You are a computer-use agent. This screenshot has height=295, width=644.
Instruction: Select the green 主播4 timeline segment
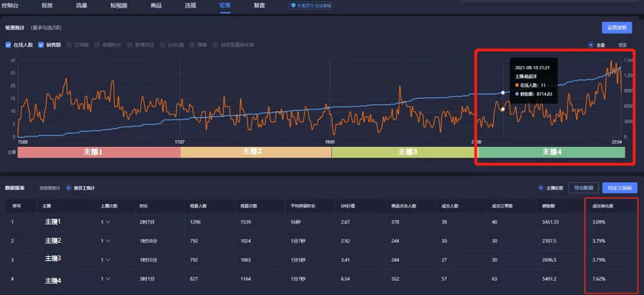pyautogui.click(x=552, y=152)
